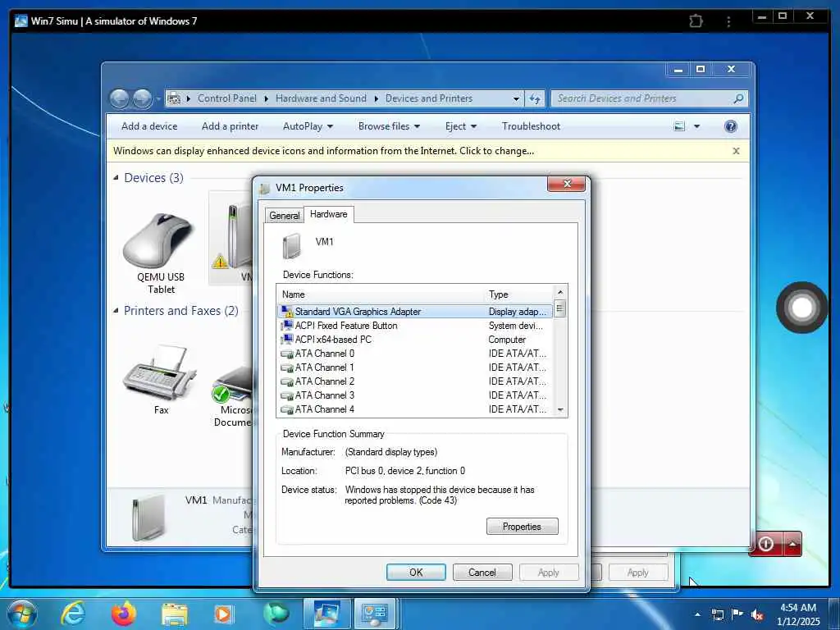The width and height of the screenshot is (840, 630).
Task: Open Windows Media Player taskbar icon
Action: [x=223, y=614]
